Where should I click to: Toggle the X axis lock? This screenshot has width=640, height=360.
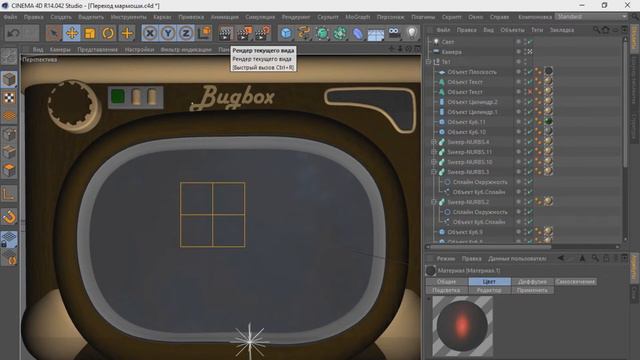click(x=150, y=33)
